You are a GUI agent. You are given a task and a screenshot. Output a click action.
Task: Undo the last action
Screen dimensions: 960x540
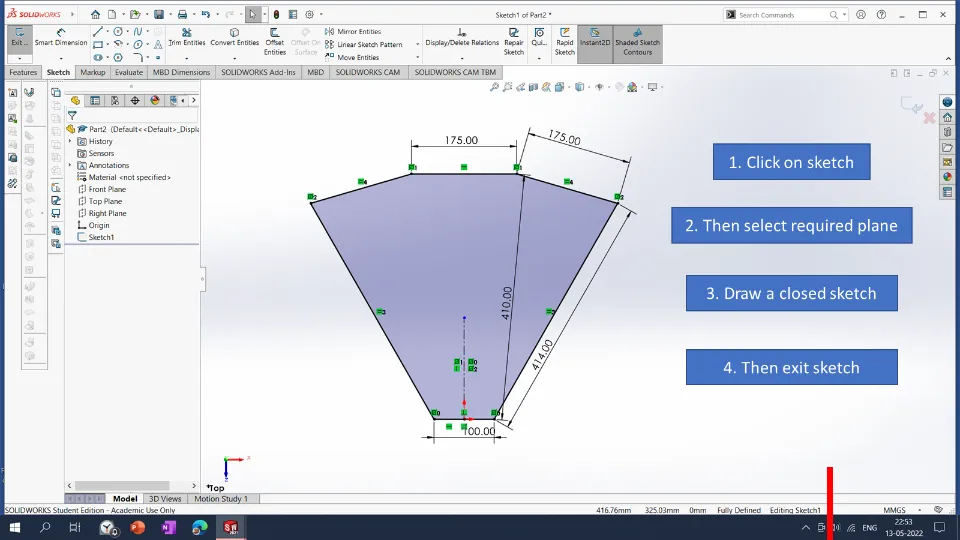coord(206,15)
